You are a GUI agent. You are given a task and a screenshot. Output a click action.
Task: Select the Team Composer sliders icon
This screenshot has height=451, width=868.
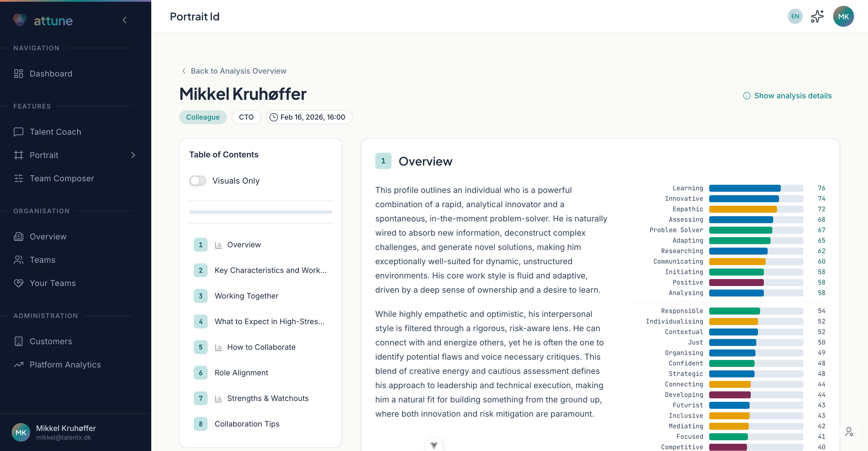19,178
